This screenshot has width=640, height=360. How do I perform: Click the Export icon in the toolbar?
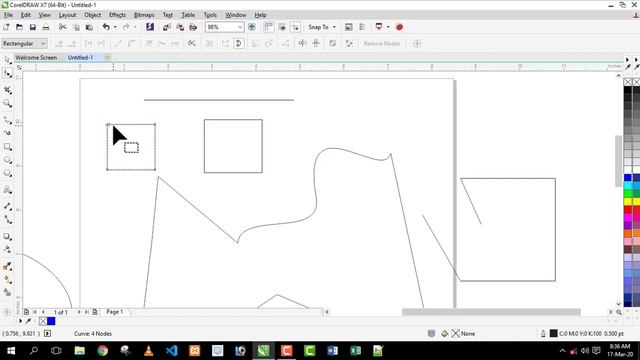click(180, 27)
